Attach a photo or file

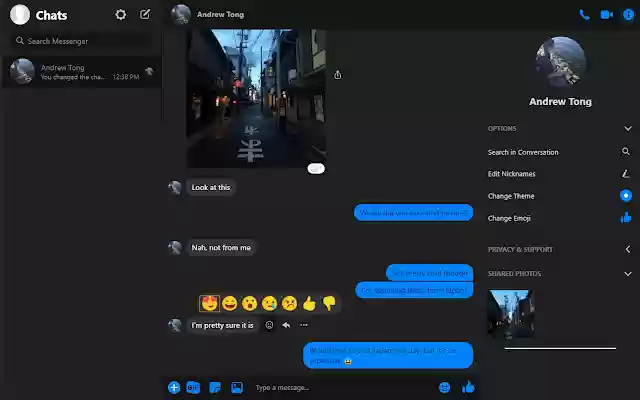click(x=237, y=387)
